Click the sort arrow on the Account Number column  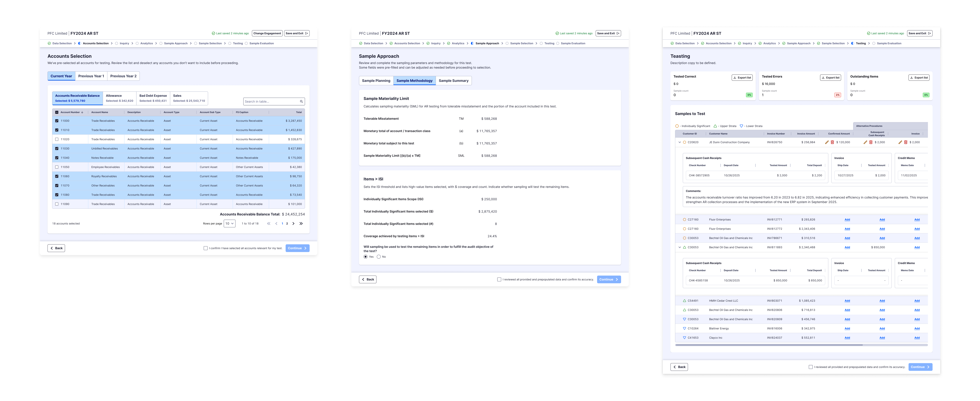point(82,112)
